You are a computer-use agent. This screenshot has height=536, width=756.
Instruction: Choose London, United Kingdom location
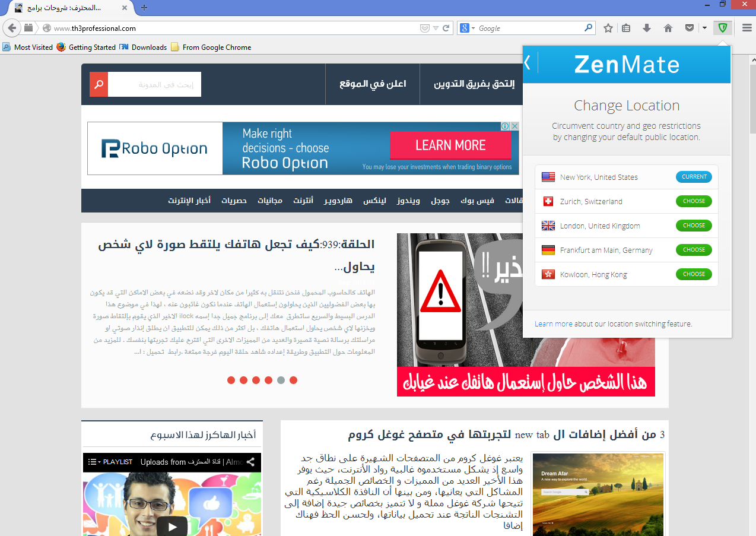pos(694,226)
